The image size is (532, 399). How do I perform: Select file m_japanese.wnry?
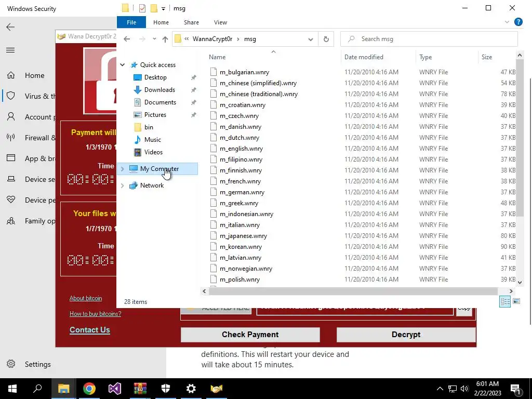tap(243, 236)
